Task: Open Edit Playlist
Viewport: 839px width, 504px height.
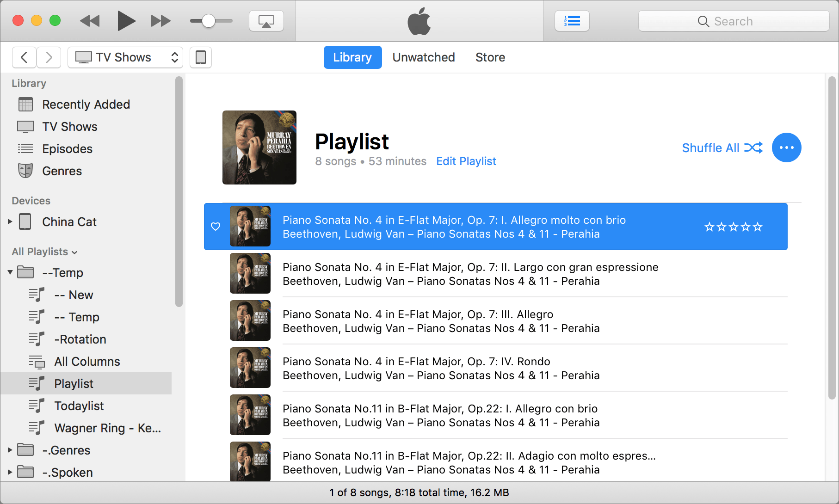Action: 466,161
